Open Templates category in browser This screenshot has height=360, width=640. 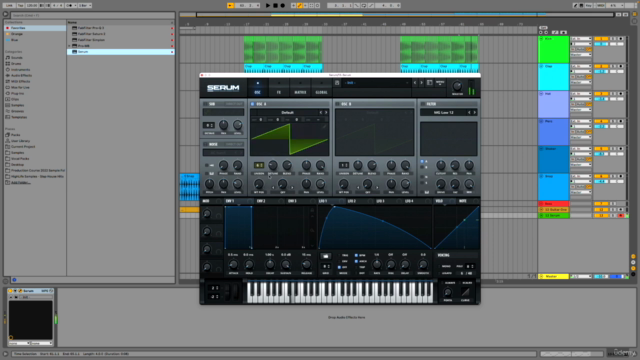pos(18,117)
